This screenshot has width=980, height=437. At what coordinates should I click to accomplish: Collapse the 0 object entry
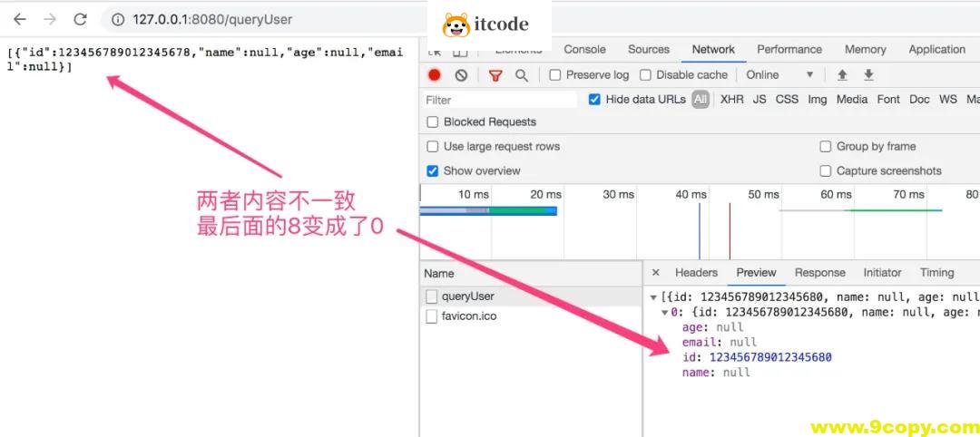point(664,313)
